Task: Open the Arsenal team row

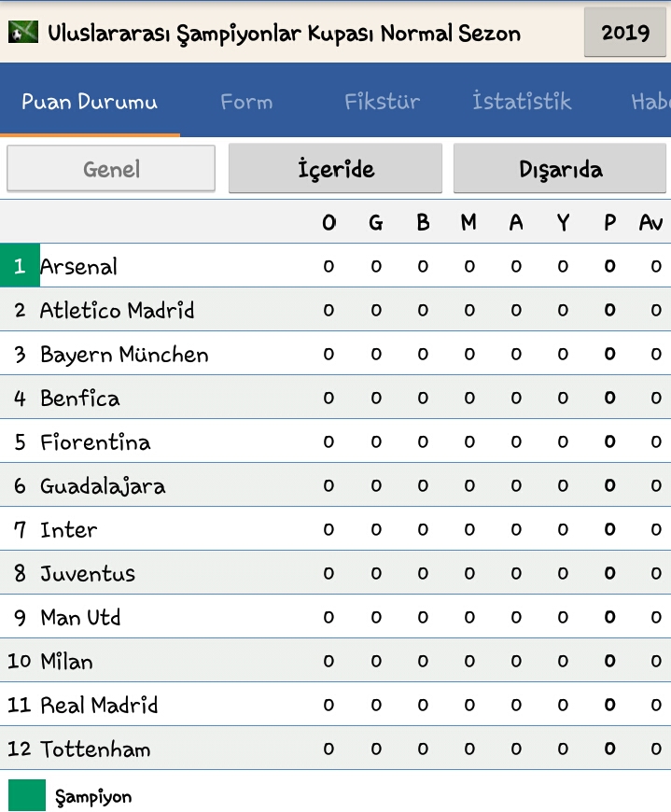Action: (336, 265)
